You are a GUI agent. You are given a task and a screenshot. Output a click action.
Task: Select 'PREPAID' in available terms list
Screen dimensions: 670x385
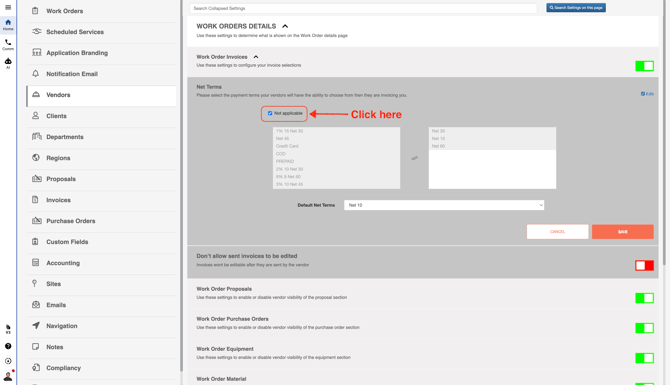tap(336, 162)
